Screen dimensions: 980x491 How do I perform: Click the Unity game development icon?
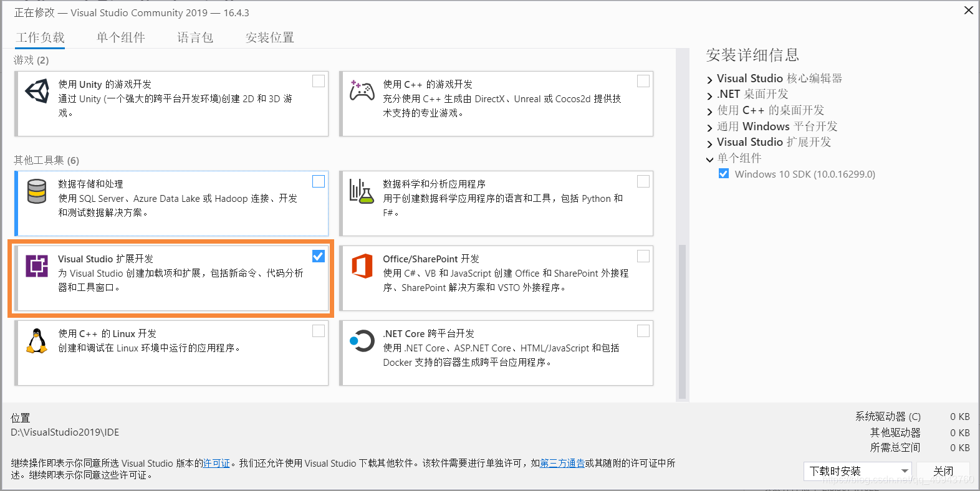[x=37, y=92]
